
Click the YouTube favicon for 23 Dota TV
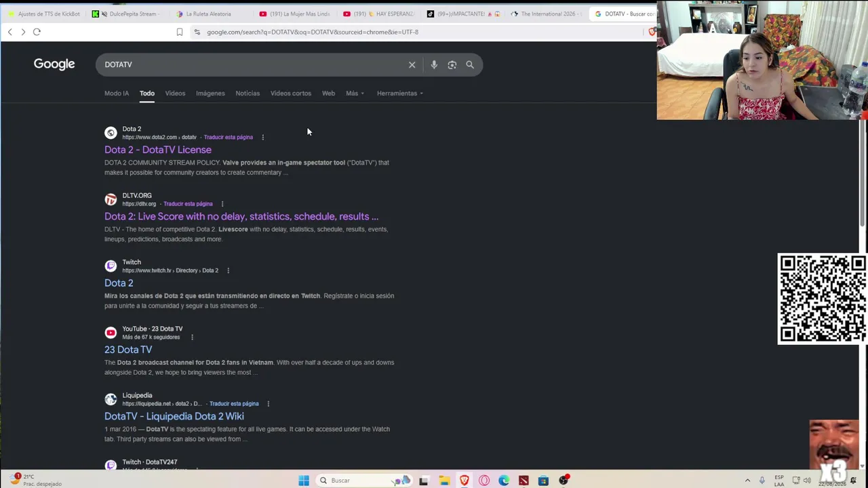pos(111,333)
